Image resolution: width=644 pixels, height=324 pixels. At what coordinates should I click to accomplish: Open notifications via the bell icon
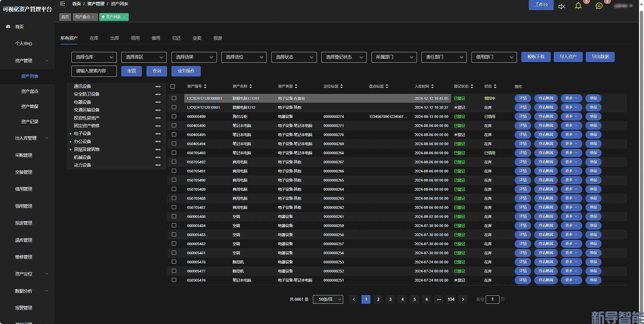[578, 6]
